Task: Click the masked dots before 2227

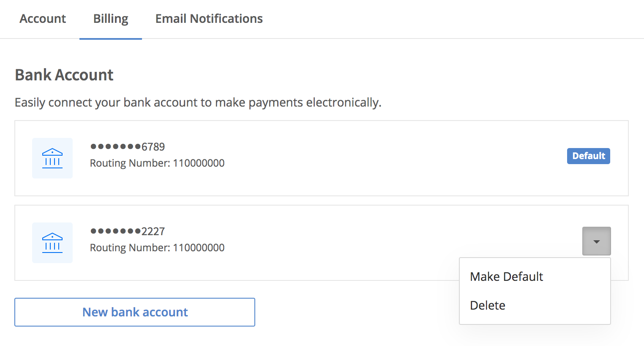Action: (x=115, y=231)
